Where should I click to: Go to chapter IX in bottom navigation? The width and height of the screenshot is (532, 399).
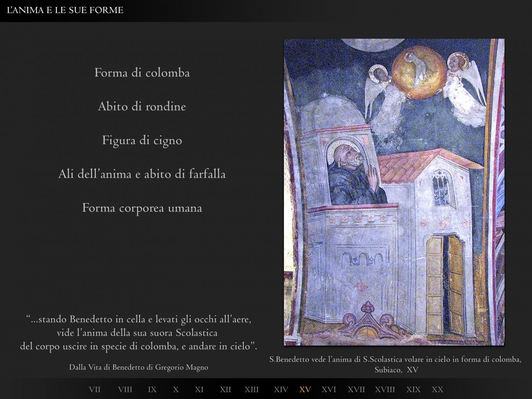152,389
